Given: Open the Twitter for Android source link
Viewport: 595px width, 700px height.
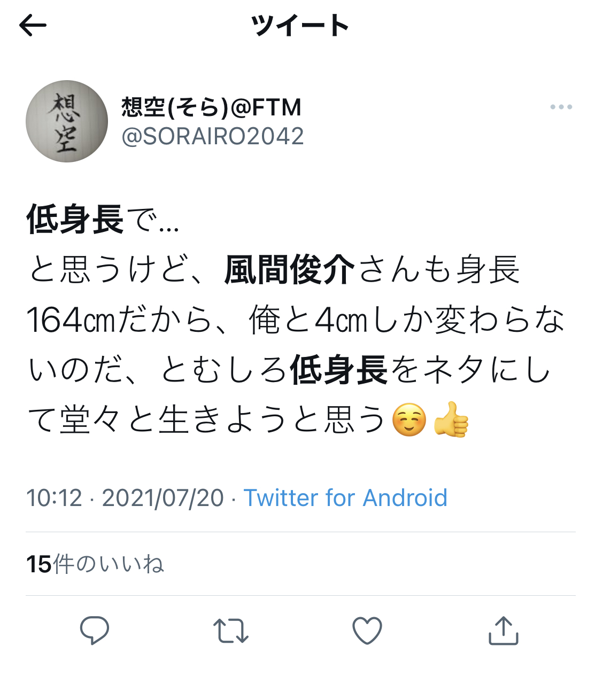Looking at the screenshot, I should [345, 498].
